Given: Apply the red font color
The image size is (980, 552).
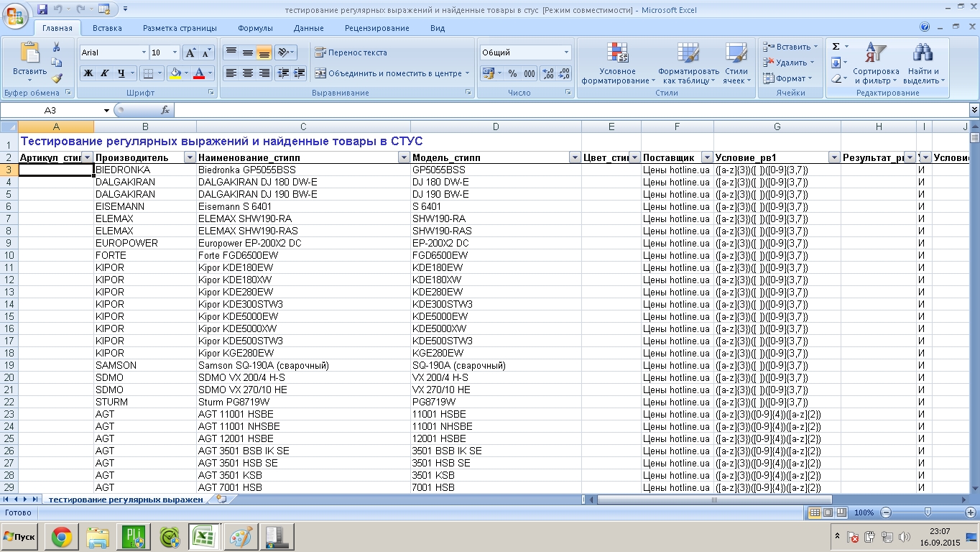Looking at the screenshot, I should coord(199,73).
